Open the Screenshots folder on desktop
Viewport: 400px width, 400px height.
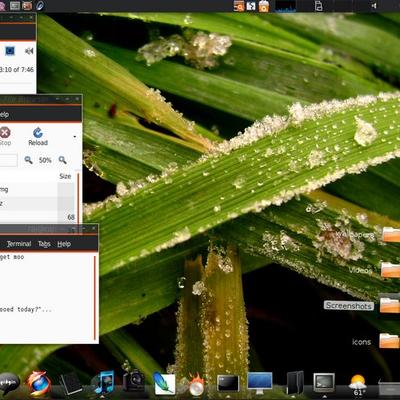(390, 305)
